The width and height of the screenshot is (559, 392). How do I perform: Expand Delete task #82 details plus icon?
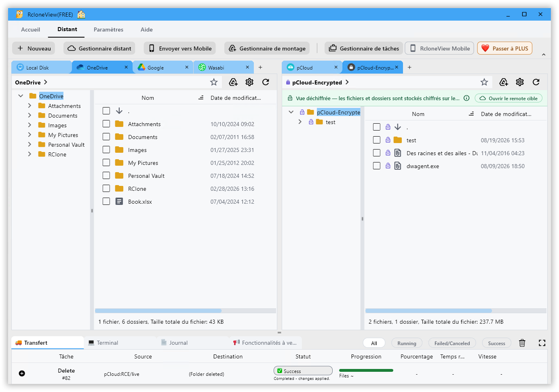[22, 373]
